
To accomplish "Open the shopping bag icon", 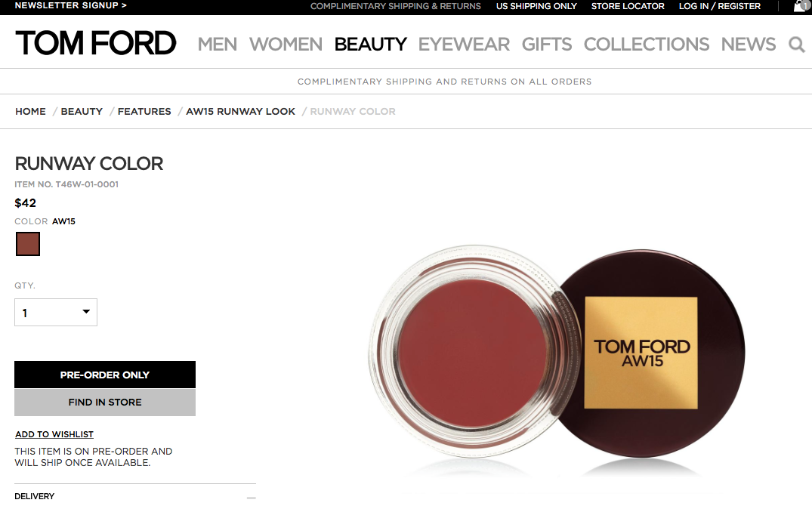I will pos(802,6).
